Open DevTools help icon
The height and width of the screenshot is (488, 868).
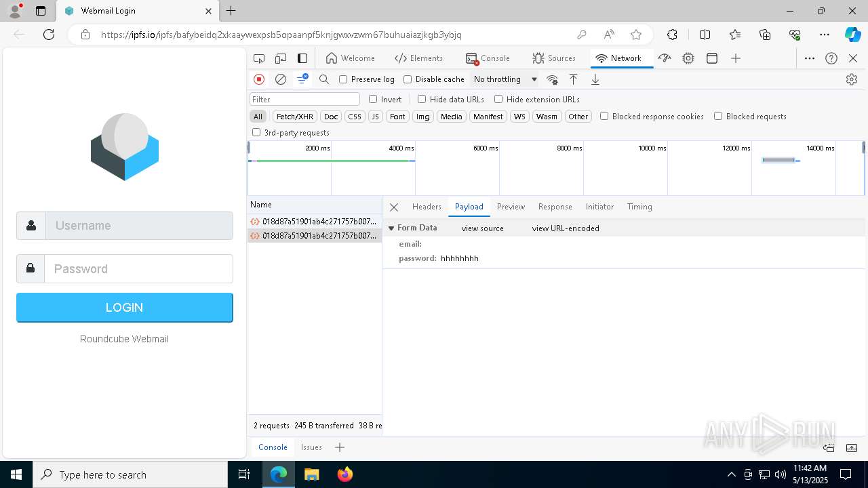[x=831, y=58]
